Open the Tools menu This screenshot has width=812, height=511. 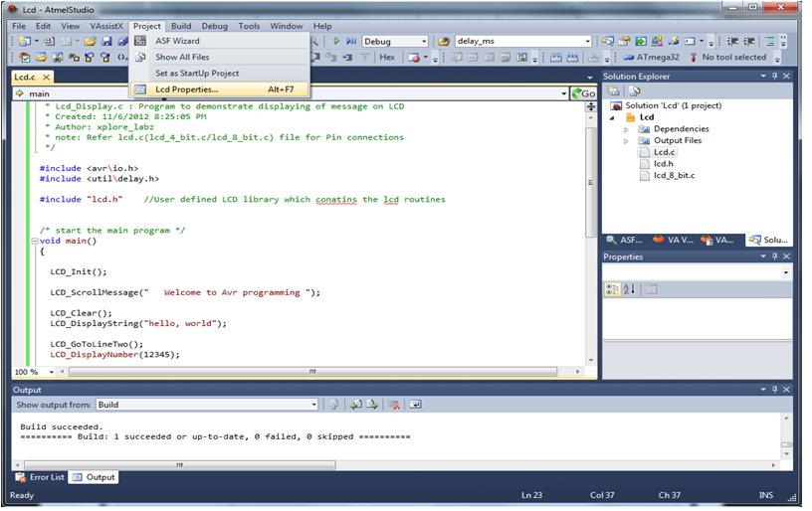pos(249,26)
